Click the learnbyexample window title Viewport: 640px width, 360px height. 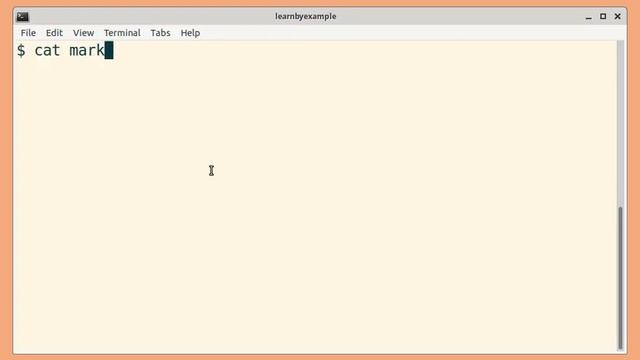pyautogui.click(x=305, y=16)
